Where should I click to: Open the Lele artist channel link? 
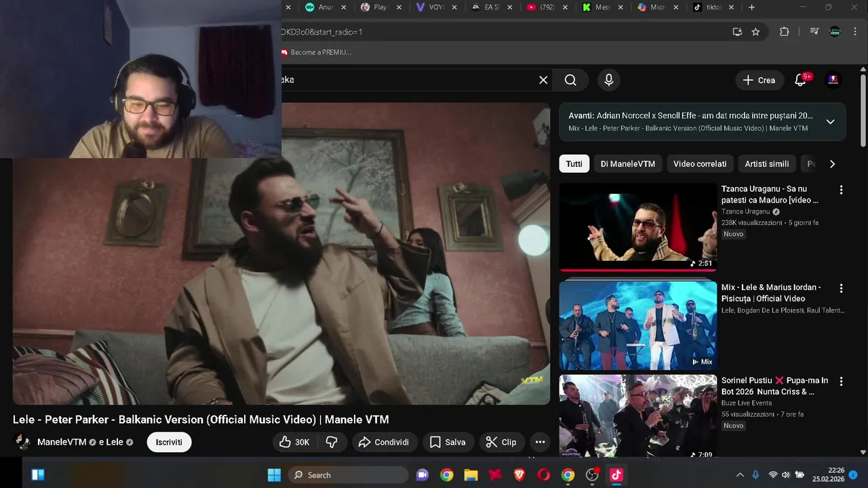pos(115,442)
